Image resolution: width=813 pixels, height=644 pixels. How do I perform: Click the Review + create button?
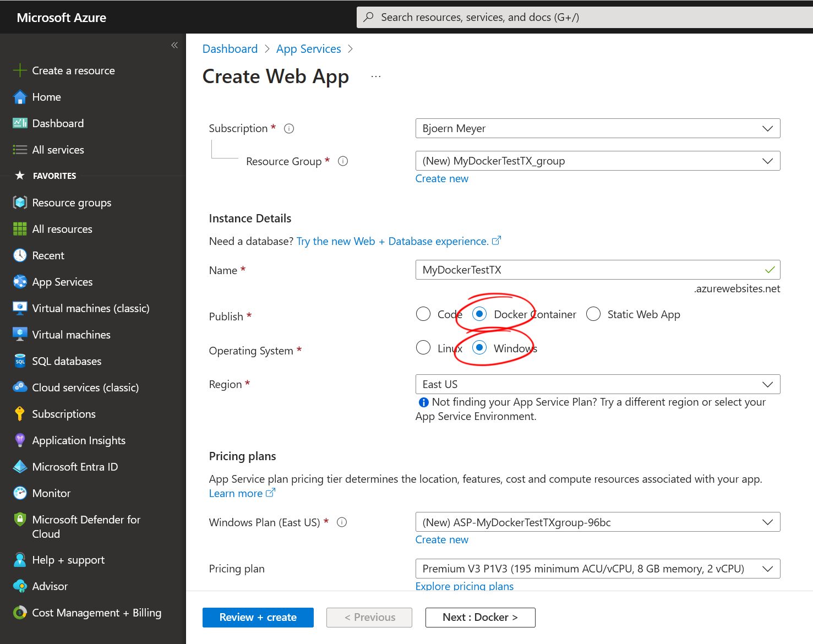258,618
